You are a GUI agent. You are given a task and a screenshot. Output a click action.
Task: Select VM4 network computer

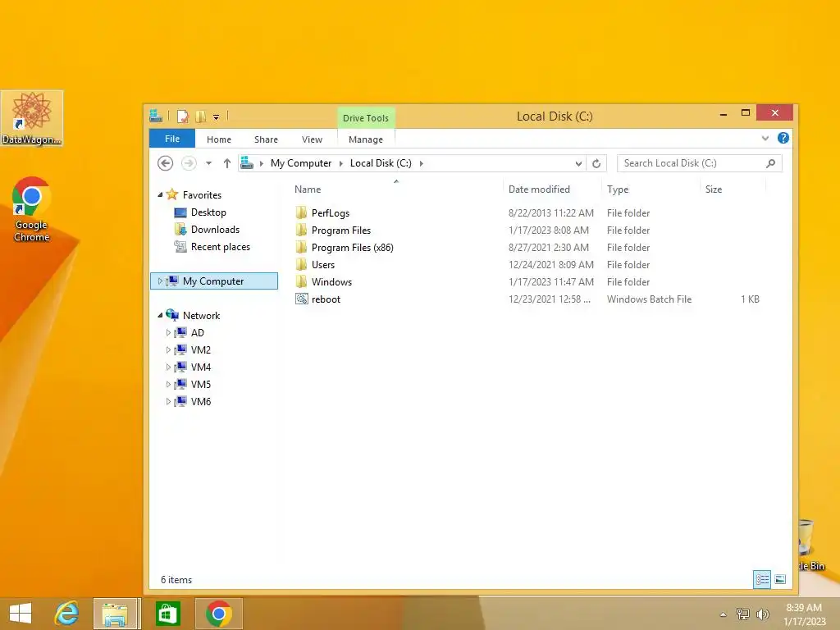pos(201,367)
